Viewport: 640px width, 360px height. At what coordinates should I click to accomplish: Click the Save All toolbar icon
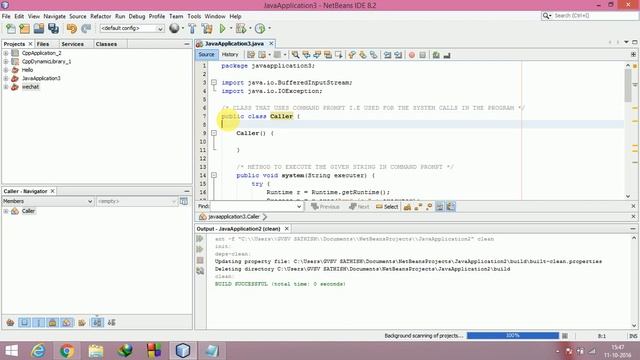tap(53, 28)
